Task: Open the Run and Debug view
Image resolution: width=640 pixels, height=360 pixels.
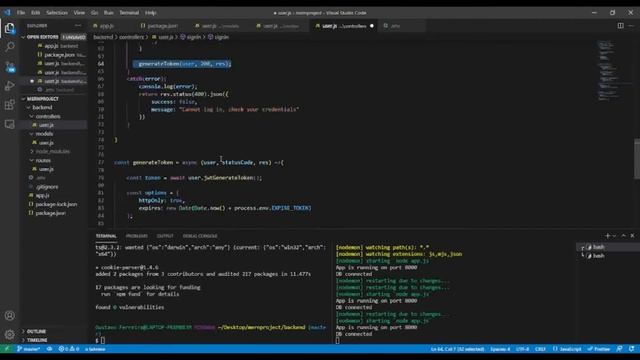Action: pos(9,86)
